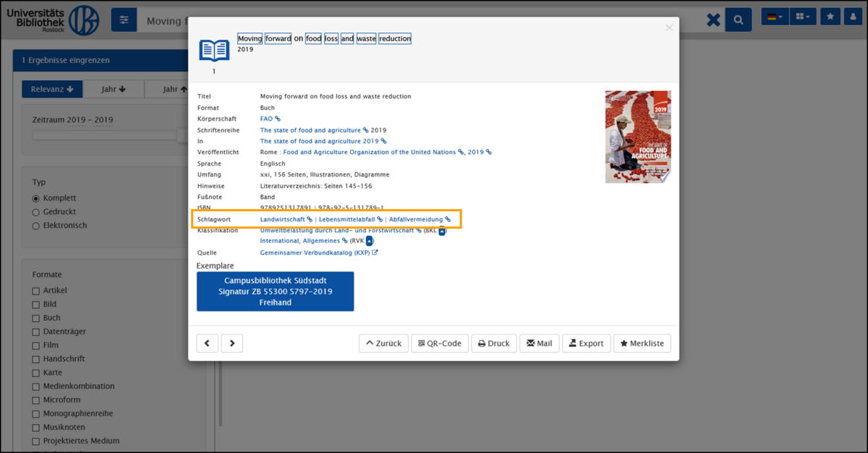Click the external link icon beside KXP

tap(375, 253)
